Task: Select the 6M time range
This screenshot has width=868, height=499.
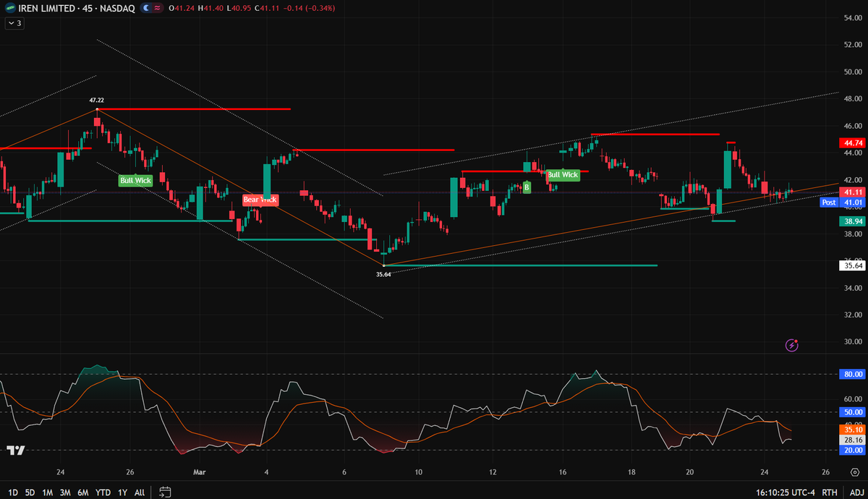Action: (x=83, y=492)
